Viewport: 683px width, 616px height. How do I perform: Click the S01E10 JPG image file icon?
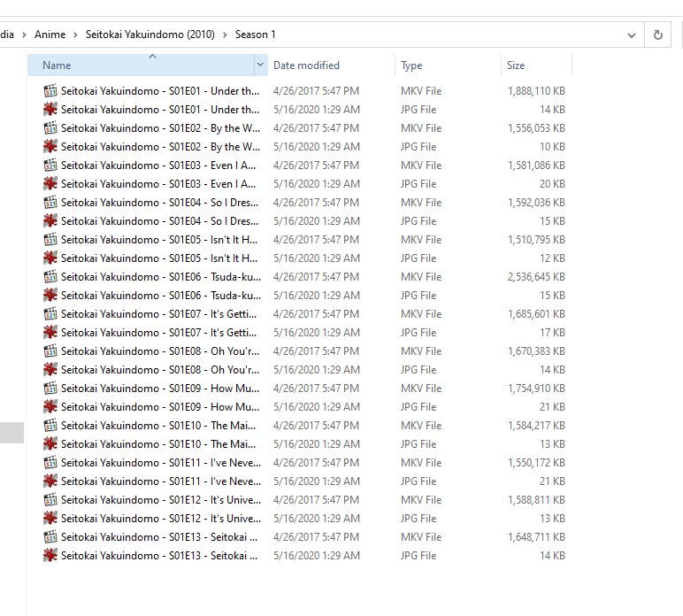coord(50,444)
